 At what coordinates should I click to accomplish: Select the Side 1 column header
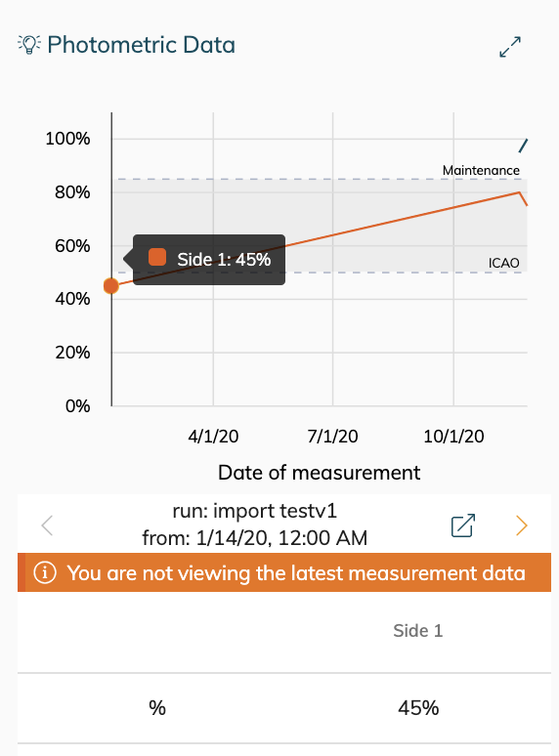coord(417,631)
